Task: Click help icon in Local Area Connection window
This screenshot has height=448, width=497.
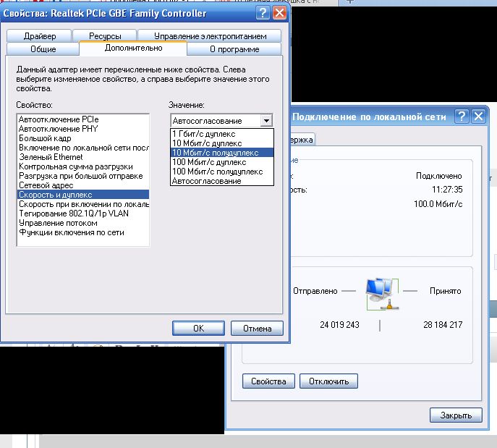Action: (462, 117)
